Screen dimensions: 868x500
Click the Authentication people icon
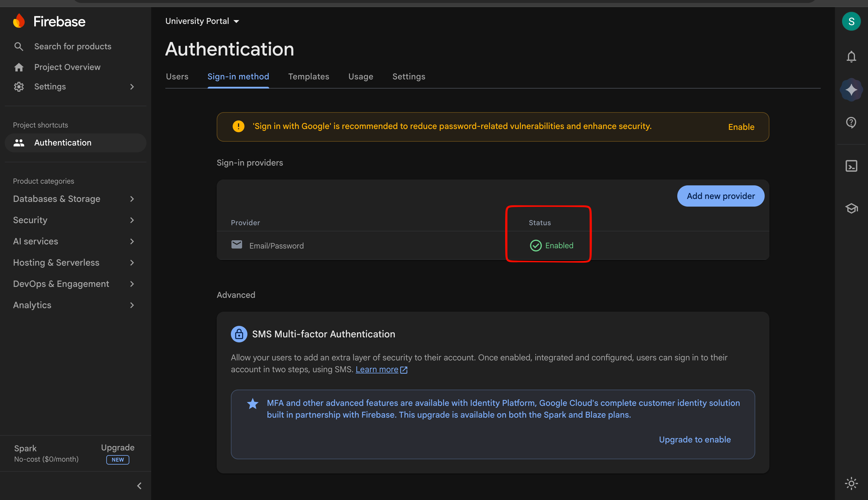19,143
